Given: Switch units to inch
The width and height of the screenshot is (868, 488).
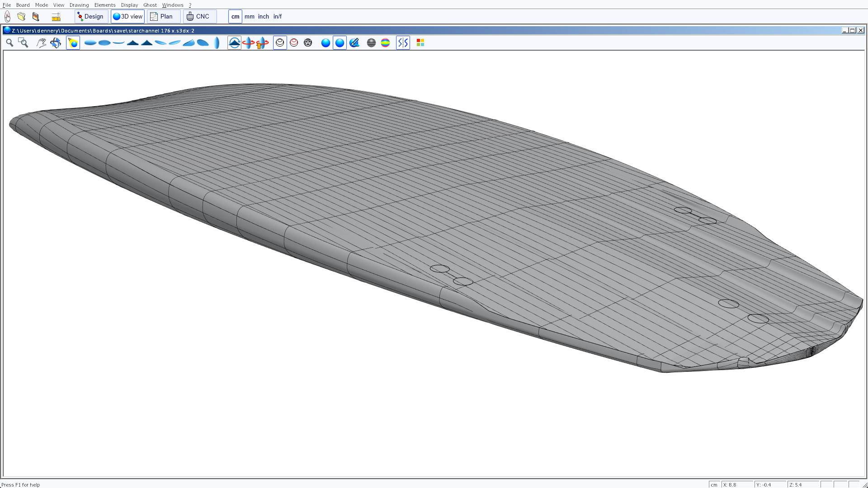Looking at the screenshot, I should (x=263, y=16).
